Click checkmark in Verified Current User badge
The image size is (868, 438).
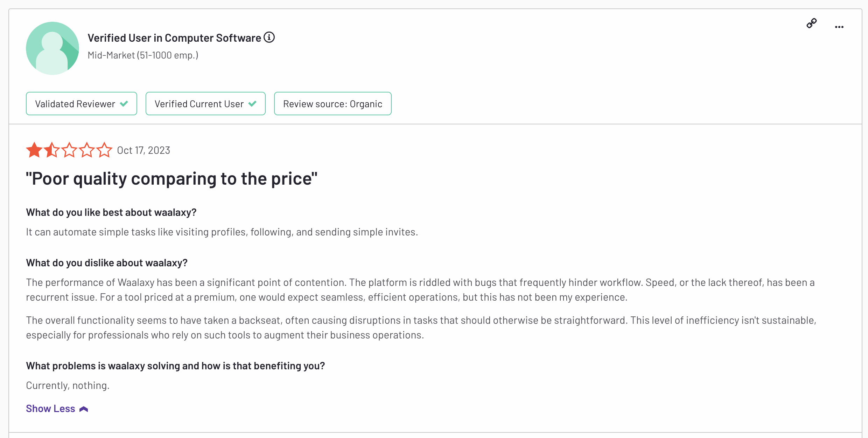[x=252, y=104]
